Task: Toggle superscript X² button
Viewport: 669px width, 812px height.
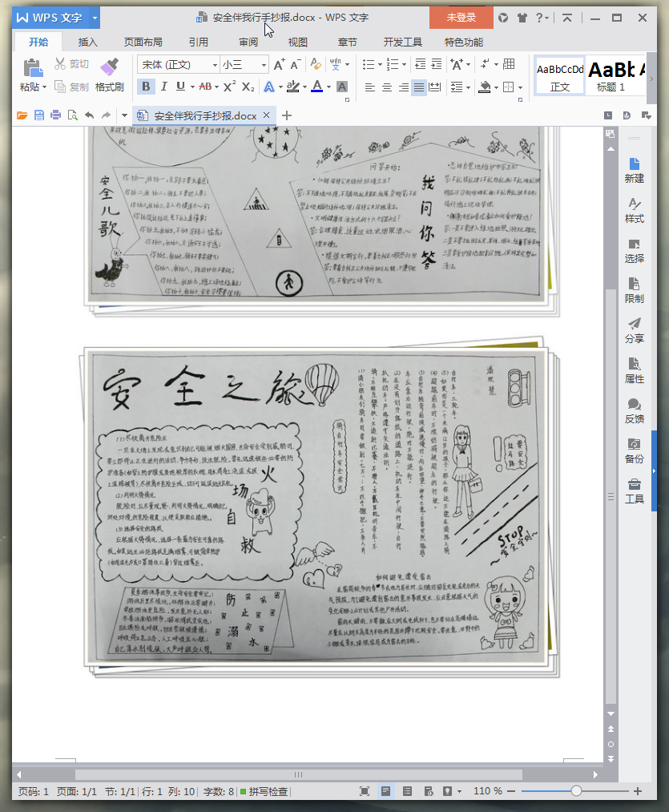Action: coord(229,87)
